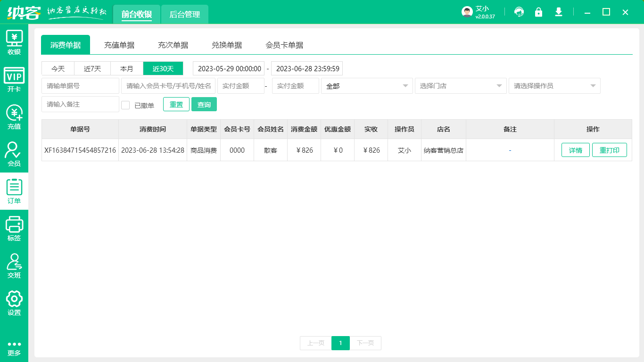Enable the 已撤单 cancelled-order checkbox
The height and width of the screenshot is (362, 644).
coord(125,104)
